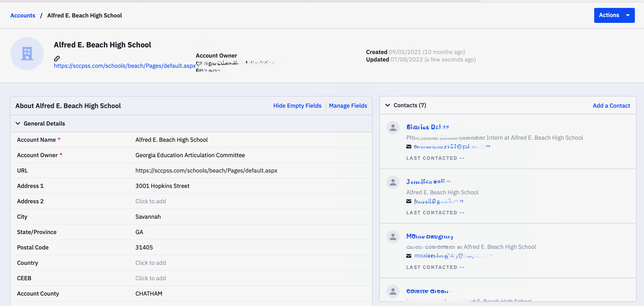Open the fourth contact's name link
The image size is (644, 306).
tap(428, 291)
